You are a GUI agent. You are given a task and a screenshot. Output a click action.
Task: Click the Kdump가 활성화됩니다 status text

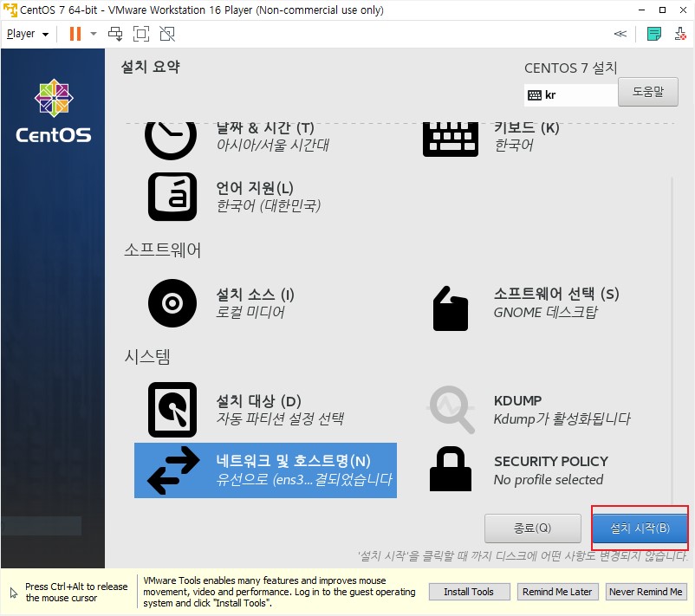562,418
